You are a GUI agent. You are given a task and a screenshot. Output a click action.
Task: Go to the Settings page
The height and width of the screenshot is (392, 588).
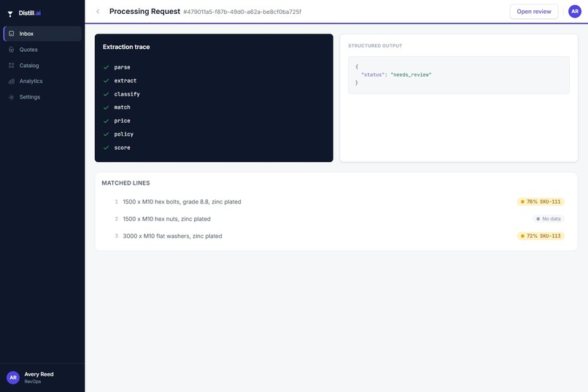pos(42,97)
